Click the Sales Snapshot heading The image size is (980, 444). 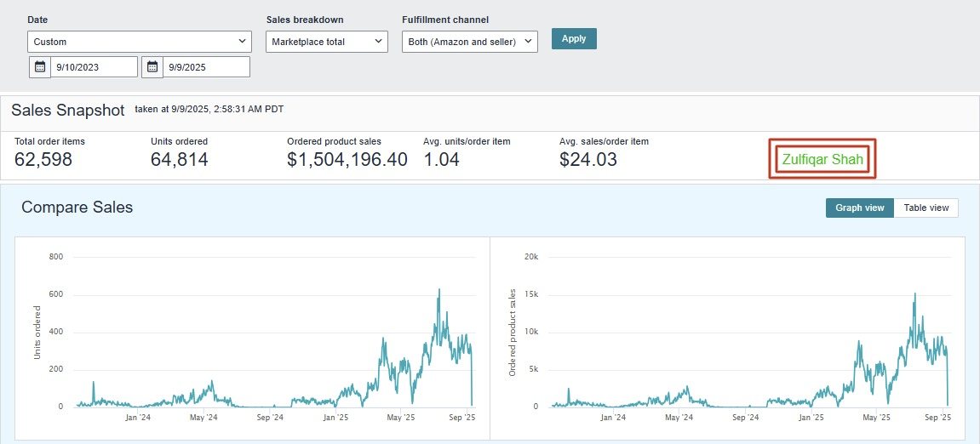[67, 110]
